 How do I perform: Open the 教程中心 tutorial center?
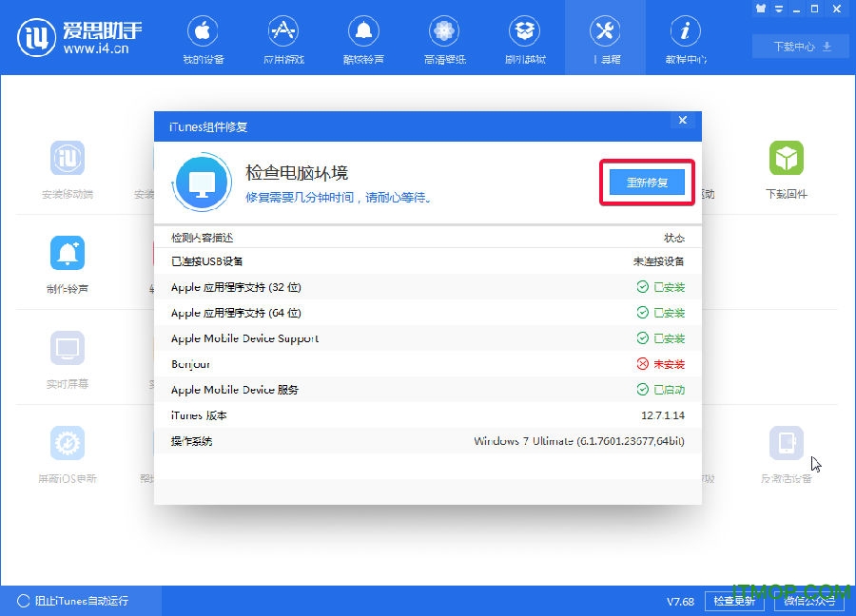pyautogui.click(x=686, y=38)
